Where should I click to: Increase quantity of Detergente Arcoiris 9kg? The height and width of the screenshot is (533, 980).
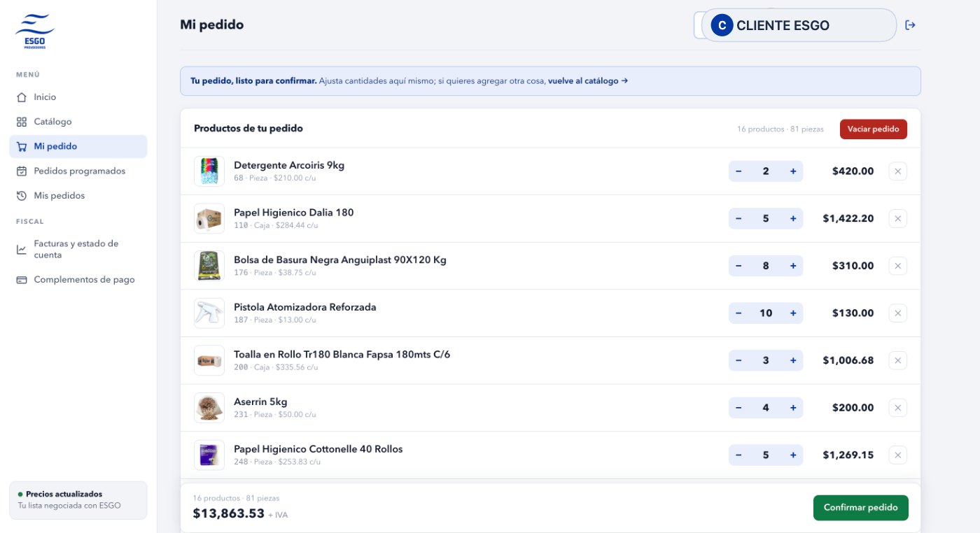click(x=793, y=171)
